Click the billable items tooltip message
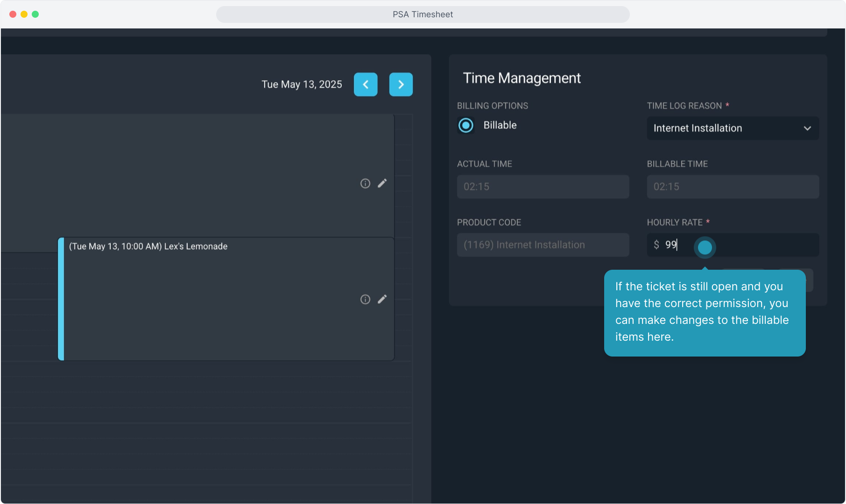The image size is (846, 504). click(x=704, y=312)
